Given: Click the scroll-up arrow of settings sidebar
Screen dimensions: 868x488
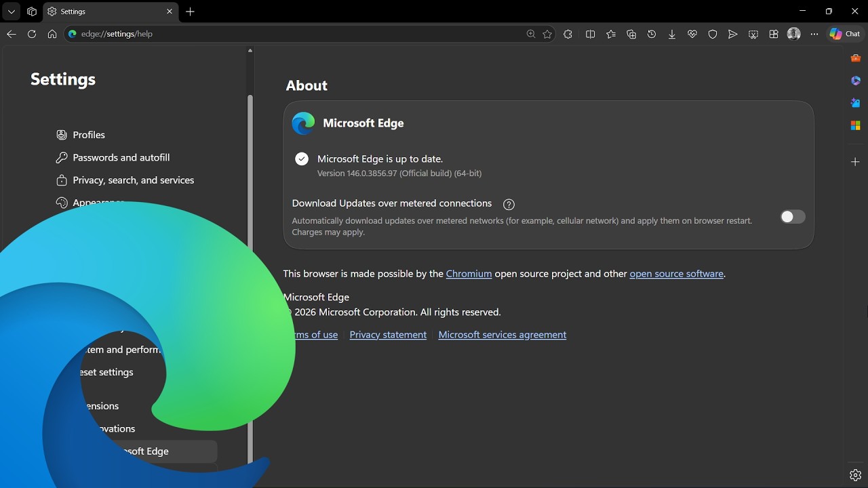Looking at the screenshot, I should pos(250,51).
